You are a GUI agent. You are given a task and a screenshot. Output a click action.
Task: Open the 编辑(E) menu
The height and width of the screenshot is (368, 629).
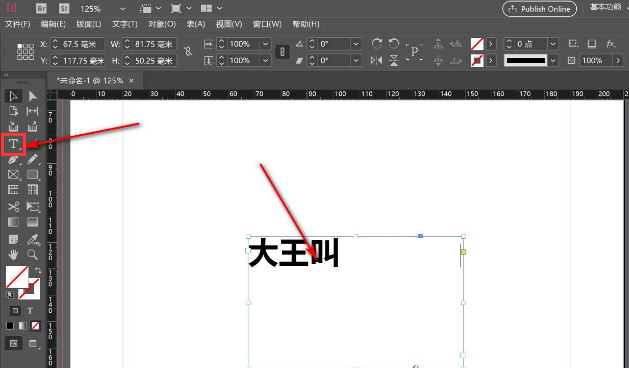[53, 24]
